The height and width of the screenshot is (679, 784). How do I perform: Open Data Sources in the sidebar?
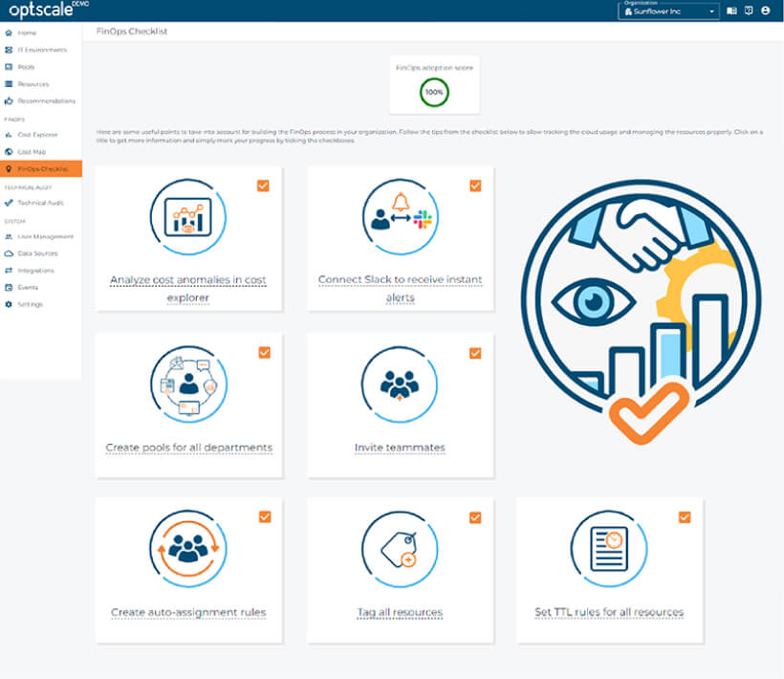[41, 253]
